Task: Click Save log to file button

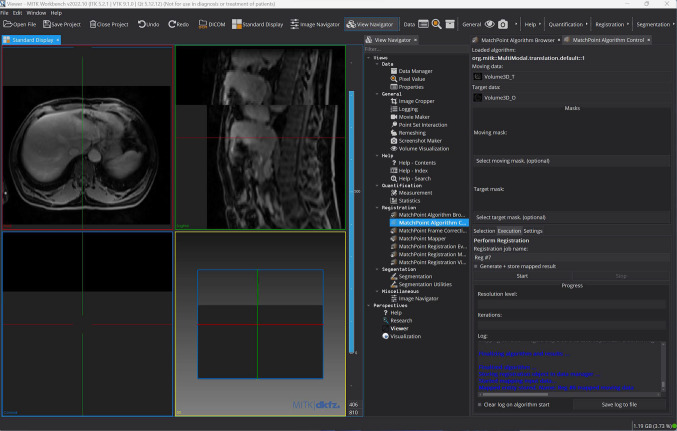Action: 618,405
